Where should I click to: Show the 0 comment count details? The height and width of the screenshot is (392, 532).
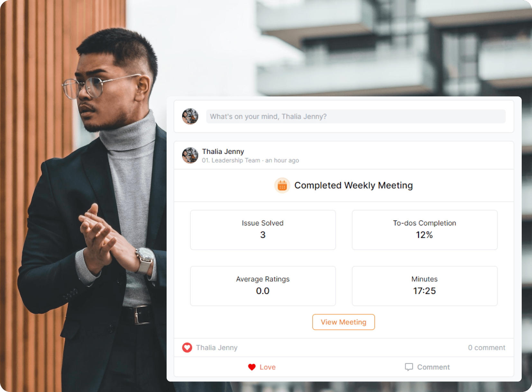pos(486,348)
